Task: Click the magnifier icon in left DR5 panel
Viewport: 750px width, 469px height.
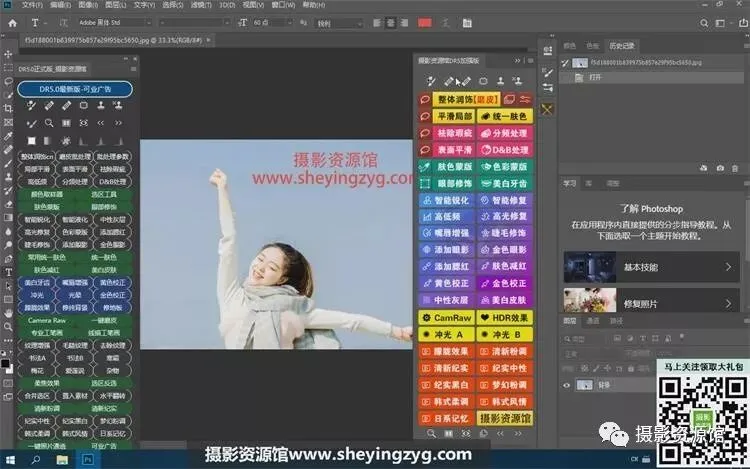Action: 49,123
